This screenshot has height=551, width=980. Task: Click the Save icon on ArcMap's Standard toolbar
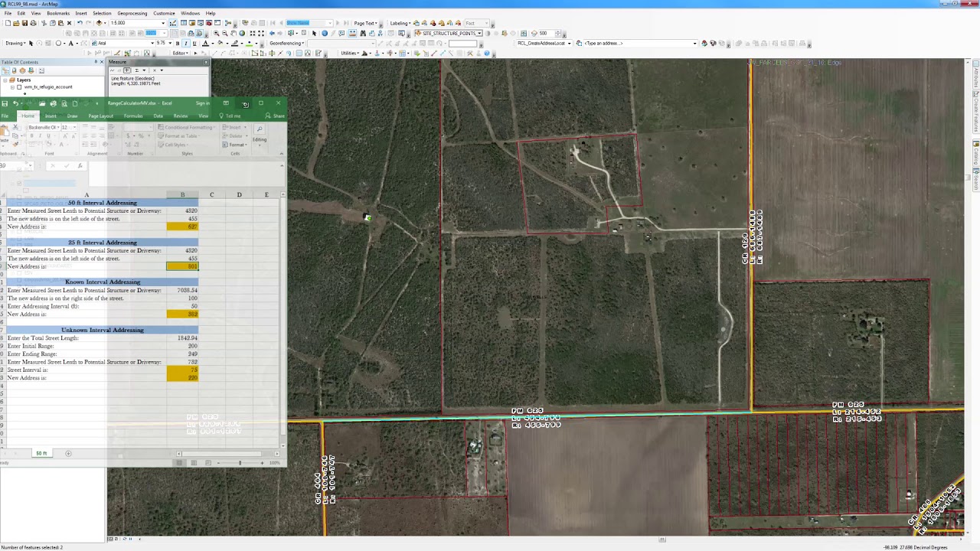click(24, 23)
